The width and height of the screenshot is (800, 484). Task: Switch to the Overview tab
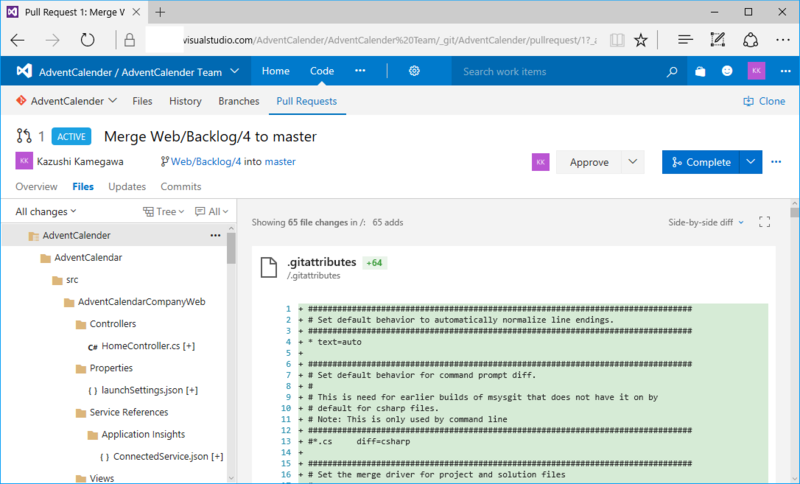point(36,187)
